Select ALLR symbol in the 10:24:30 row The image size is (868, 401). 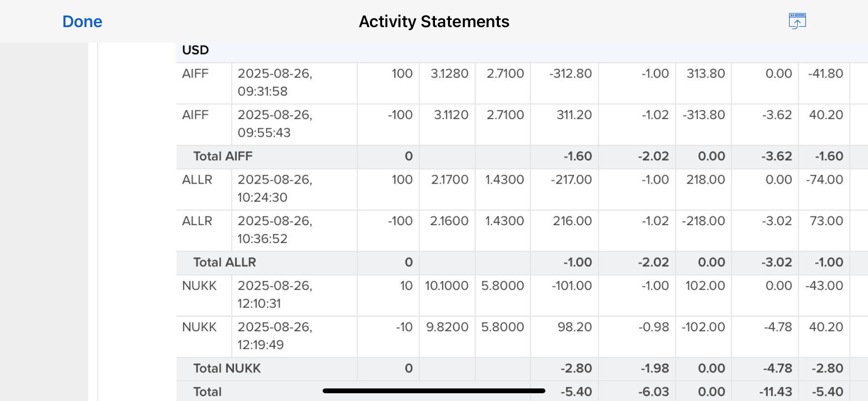[197, 180]
